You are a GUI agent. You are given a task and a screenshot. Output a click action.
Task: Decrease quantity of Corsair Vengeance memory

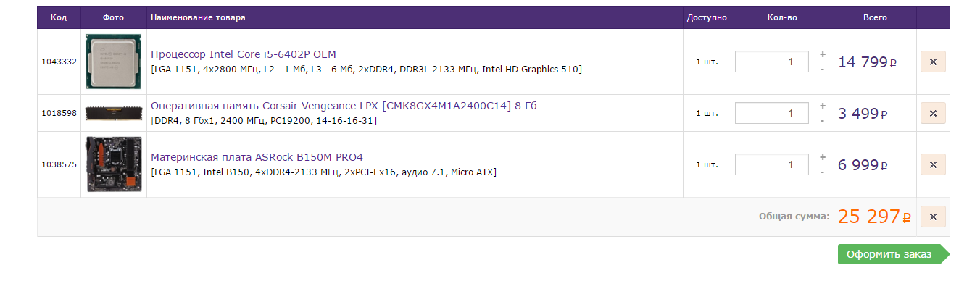822,121
